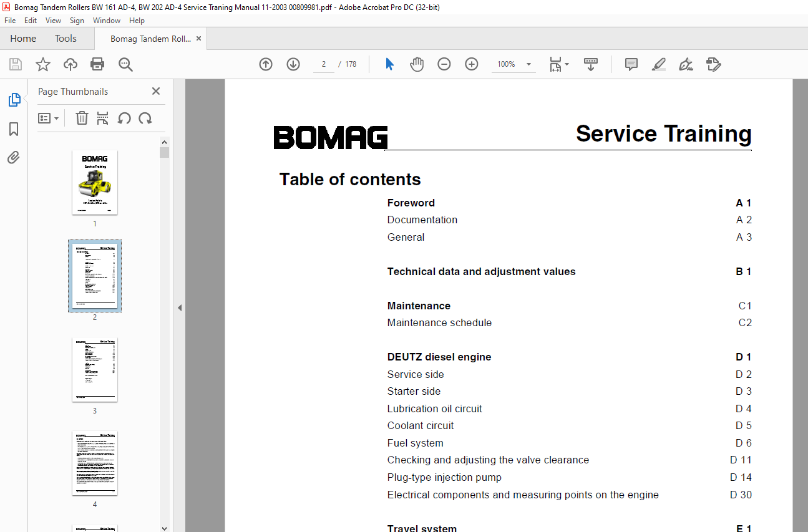Open Bookmarks sidebar icon
The image size is (808, 532).
(x=14, y=129)
